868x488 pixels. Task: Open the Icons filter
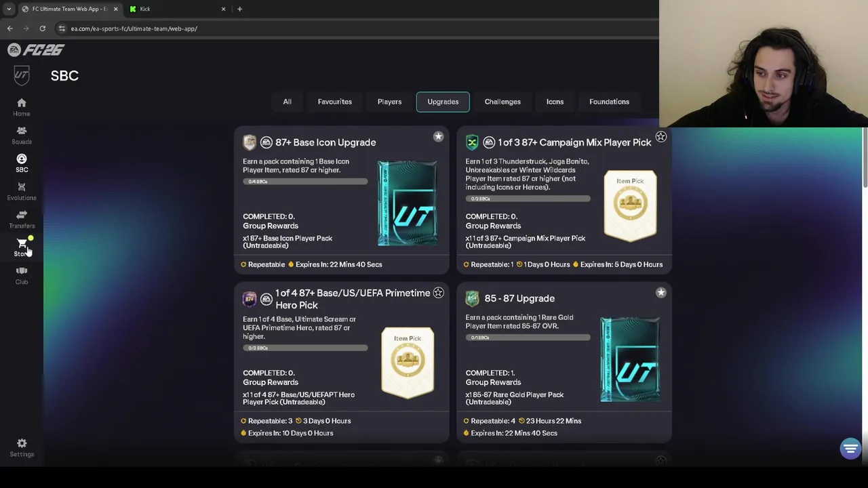pyautogui.click(x=555, y=102)
